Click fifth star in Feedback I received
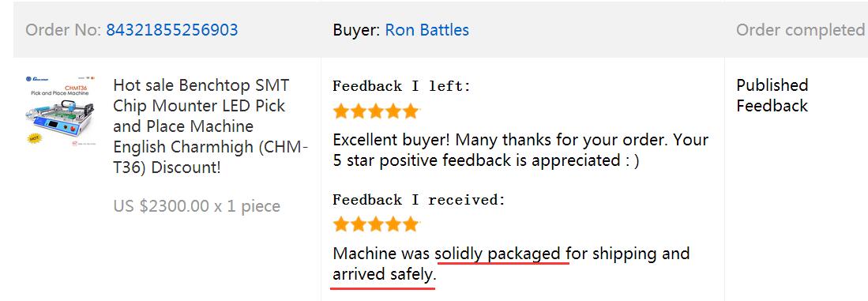 (411, 224)
